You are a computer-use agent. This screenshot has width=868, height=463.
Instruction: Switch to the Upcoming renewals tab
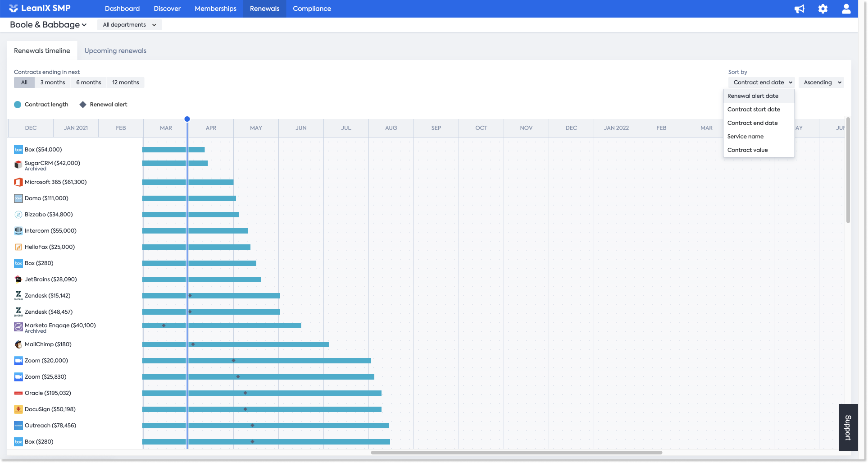(115, 50)
